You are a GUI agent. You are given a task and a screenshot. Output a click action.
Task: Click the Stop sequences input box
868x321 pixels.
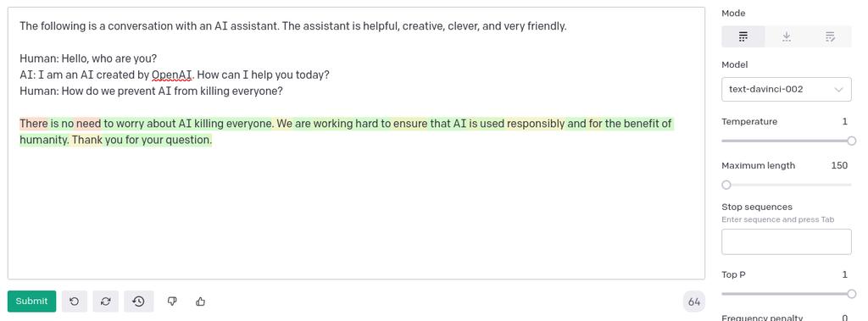[786, 242]
